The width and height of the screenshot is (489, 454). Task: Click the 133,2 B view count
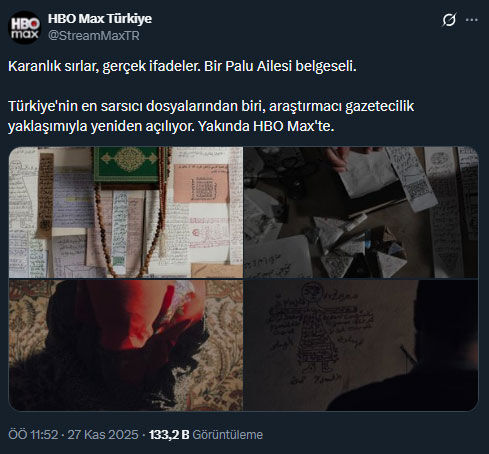tap(169, 435)
